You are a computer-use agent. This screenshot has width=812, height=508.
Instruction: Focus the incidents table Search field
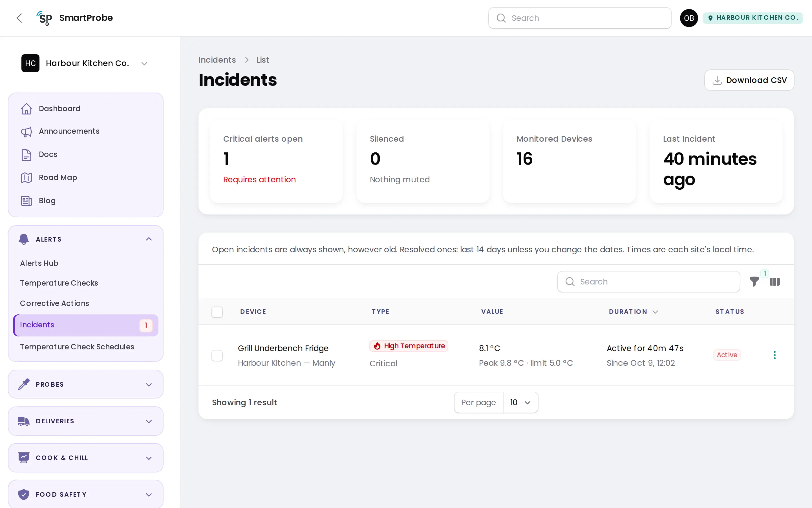point(648,282)
